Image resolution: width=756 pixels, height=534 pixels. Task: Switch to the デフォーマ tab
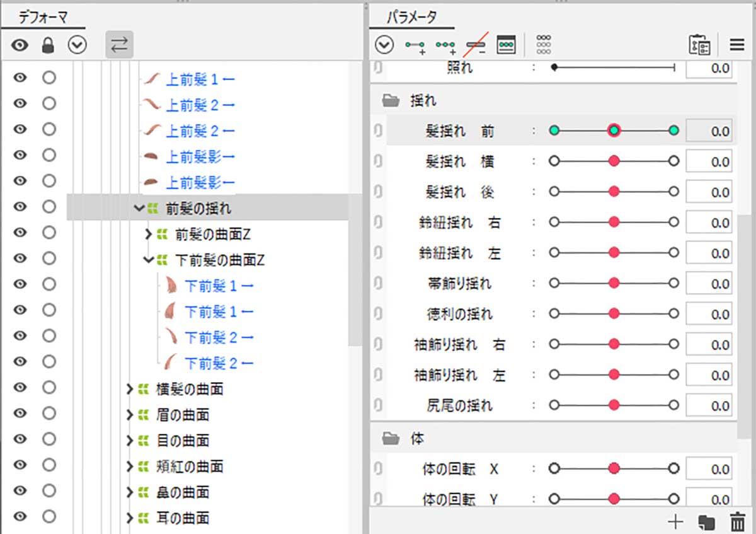[x=43, y=18]
